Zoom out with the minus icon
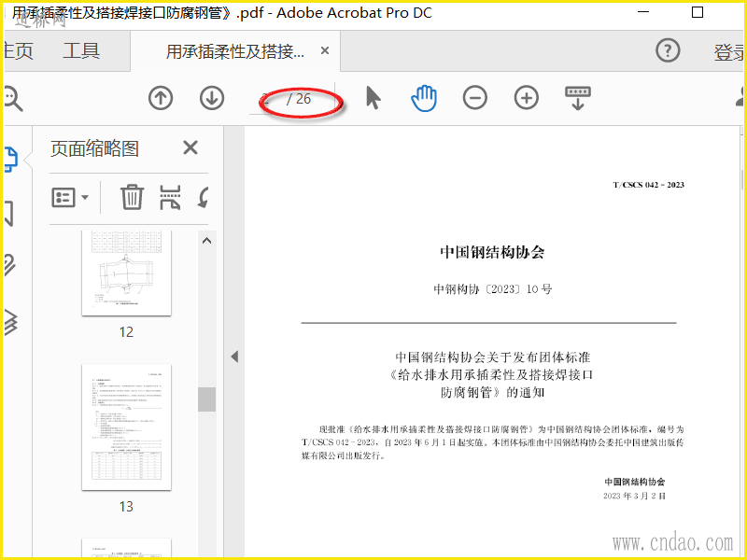This screenshot has width=747, height=560. tap(475, 98)
